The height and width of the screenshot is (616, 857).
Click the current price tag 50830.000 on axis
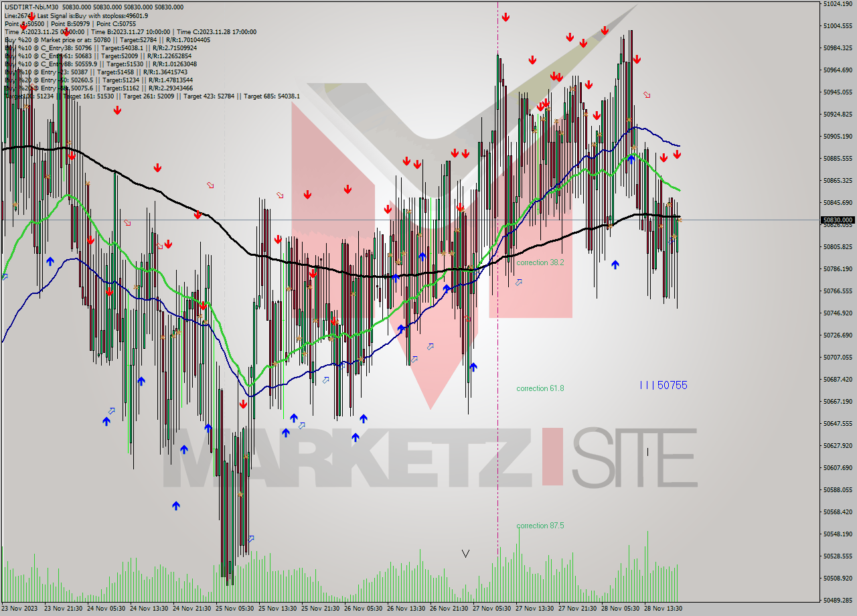click(838, 220)
